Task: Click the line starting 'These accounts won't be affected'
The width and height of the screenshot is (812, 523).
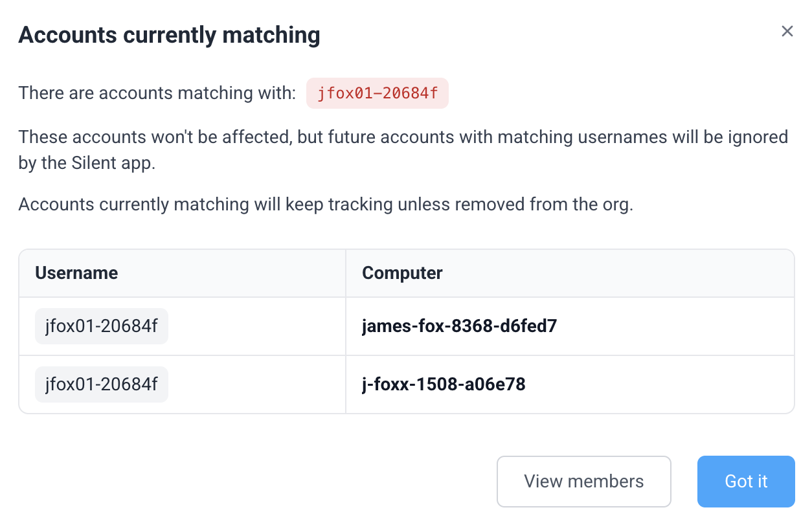Action: 403,137
